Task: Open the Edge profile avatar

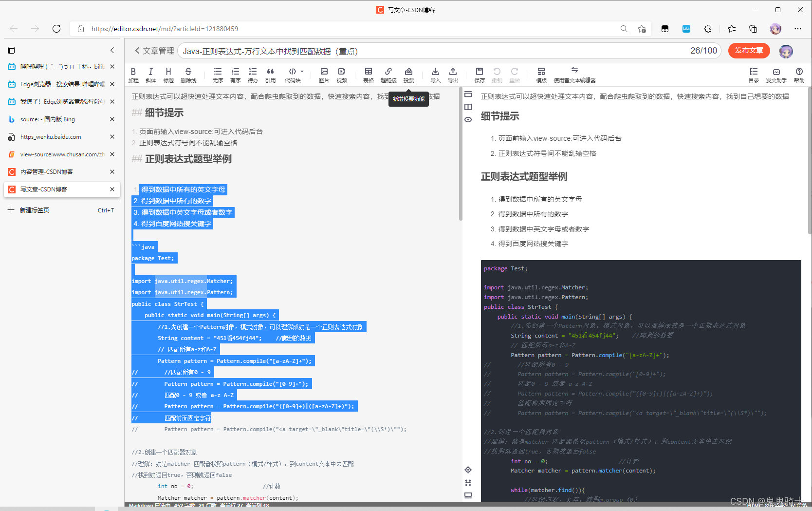Action: point(775,29)
